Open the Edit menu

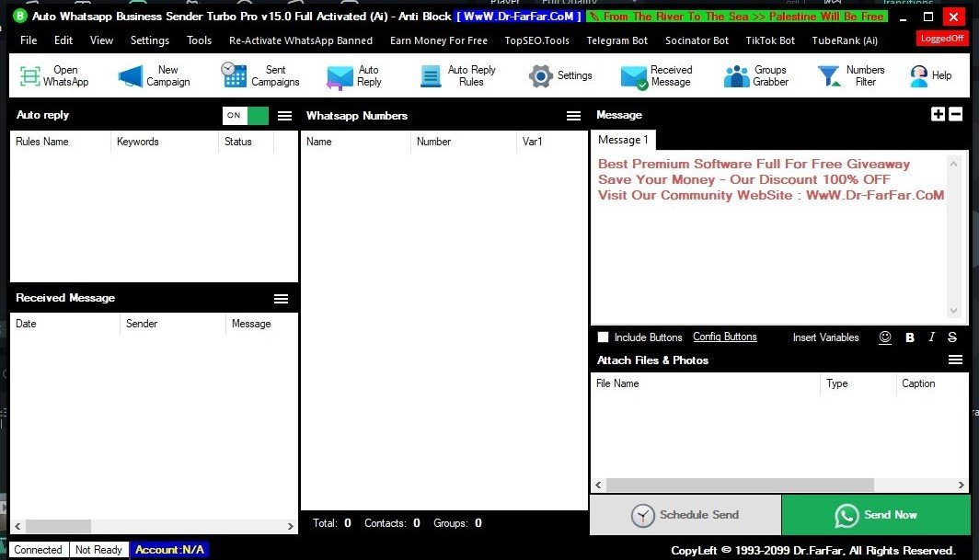[63, 40]
